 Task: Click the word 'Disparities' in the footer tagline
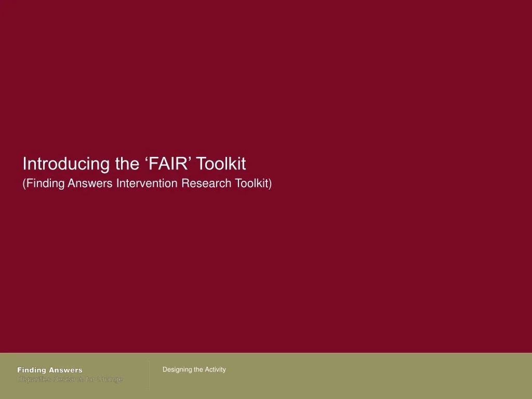click(33, 379)
